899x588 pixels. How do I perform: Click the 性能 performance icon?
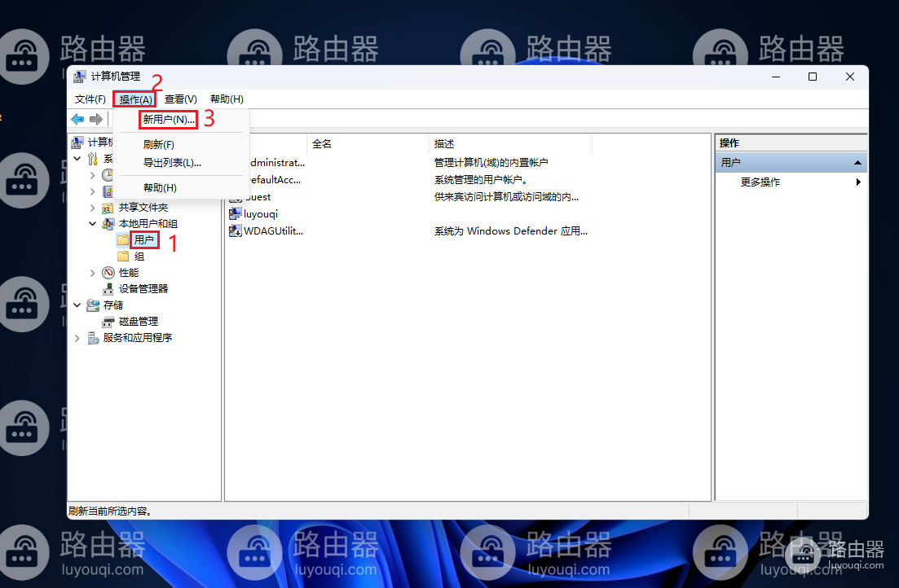108,272
